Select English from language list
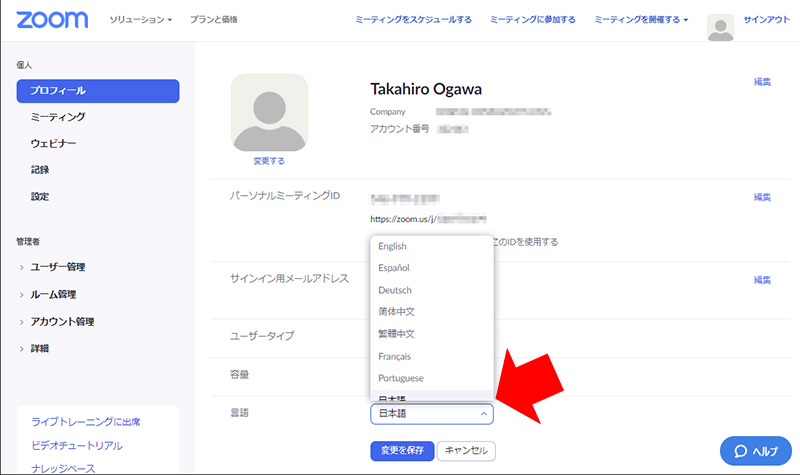This screenshot has height=475, width=800. [x=393, y=246]
